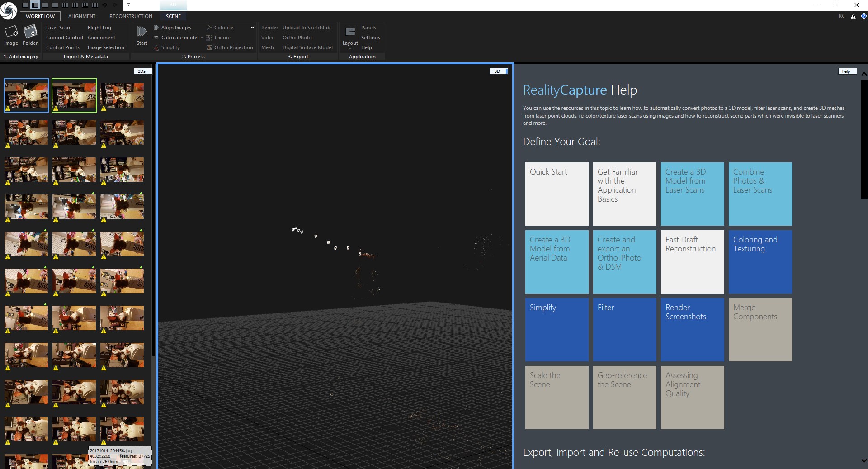Open the Filter help tile
868x469 pixels.
coord(625,330)
